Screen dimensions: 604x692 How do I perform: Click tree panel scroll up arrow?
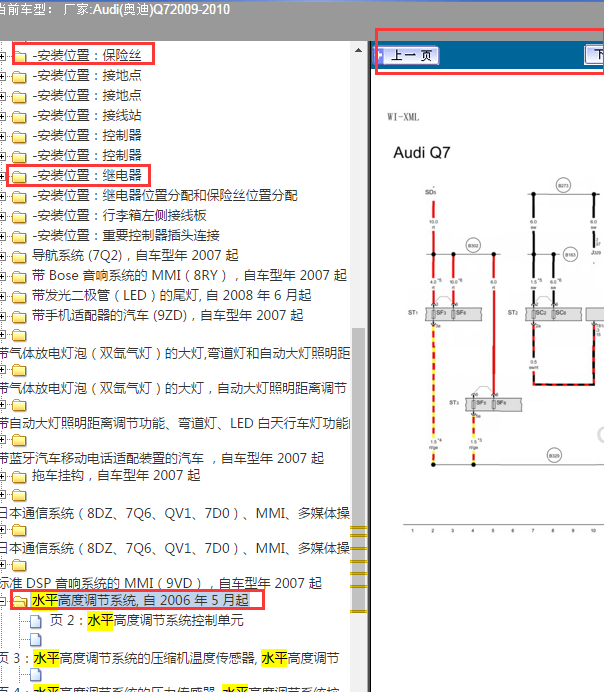[x=359, y=50]
